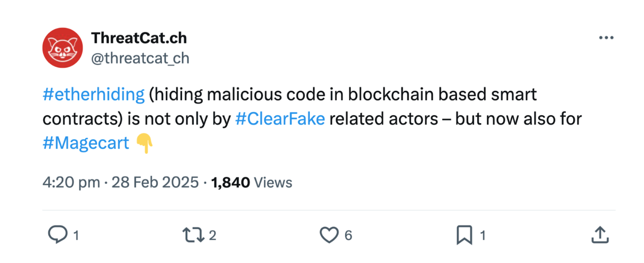Click the 28 Feb 2025 date
This screenshot has height=263, width=644.
click(155, 182)
